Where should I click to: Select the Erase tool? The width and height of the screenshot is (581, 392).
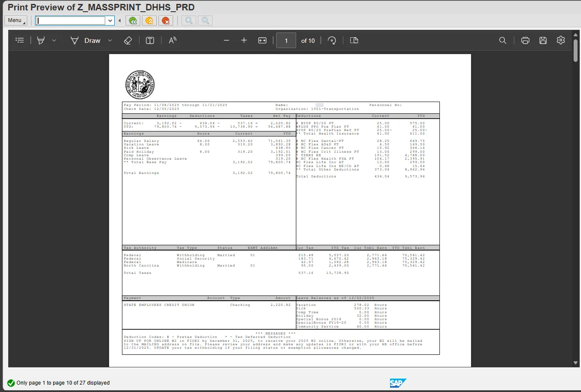[x=128, y=40]
